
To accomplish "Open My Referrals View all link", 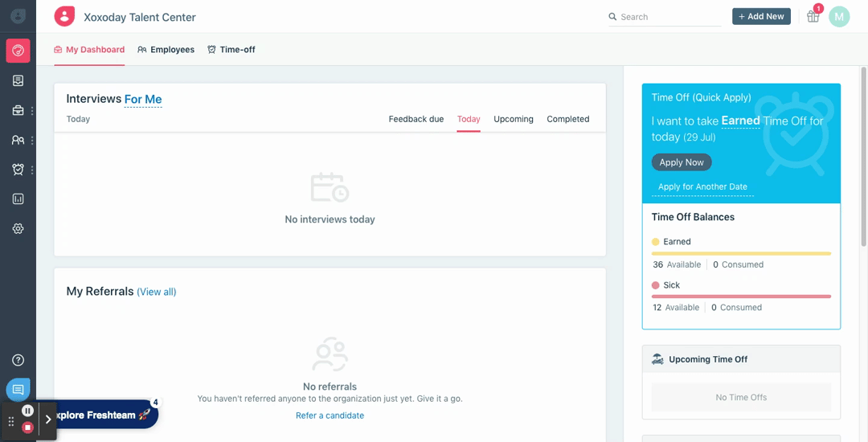I will [157, 292].
